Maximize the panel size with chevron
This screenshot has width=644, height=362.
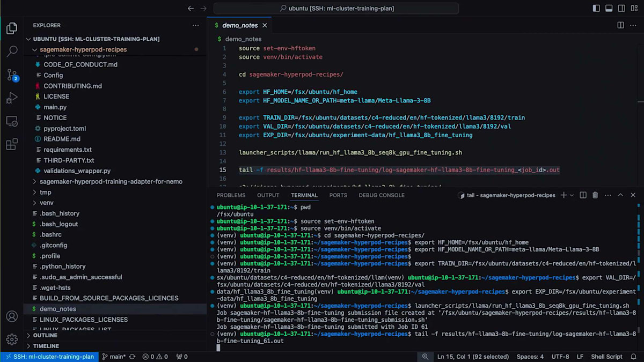coord(620,195)
